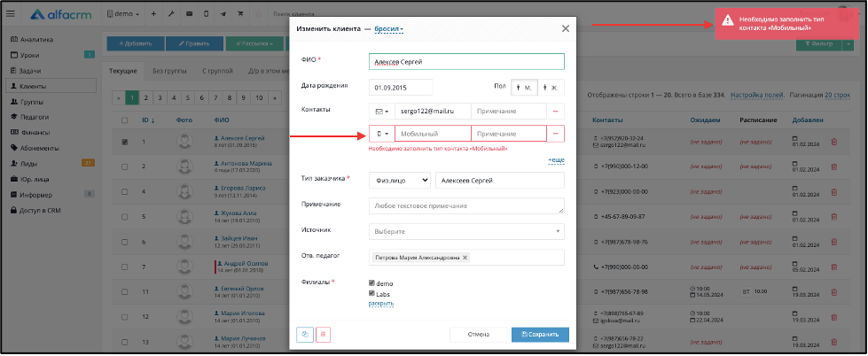868x356 pixels.
Task: Click the Примечание textarea
Action: click(466, 205)
